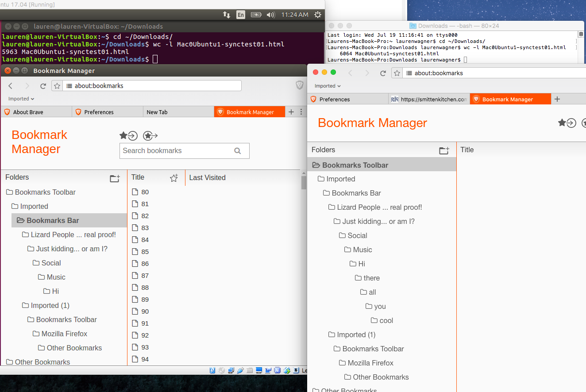
Task: Click the Title column header in Ubuntu window
Action: (x=138, y=177)
